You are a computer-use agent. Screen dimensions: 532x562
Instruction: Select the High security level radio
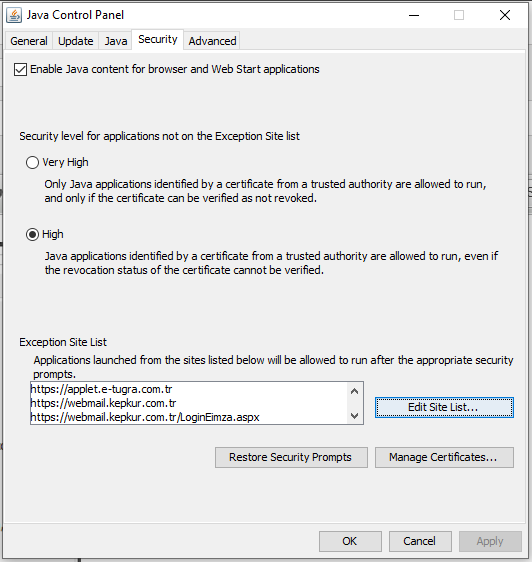tap(32, 235)
